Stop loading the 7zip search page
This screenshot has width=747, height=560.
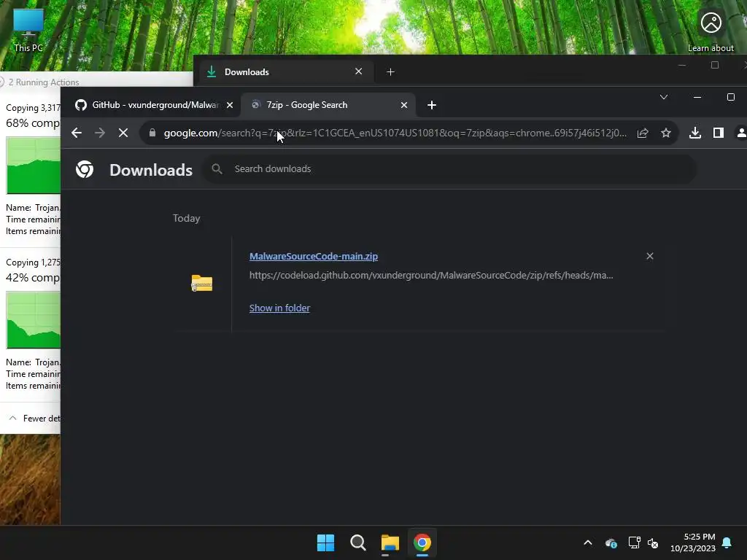123,133
